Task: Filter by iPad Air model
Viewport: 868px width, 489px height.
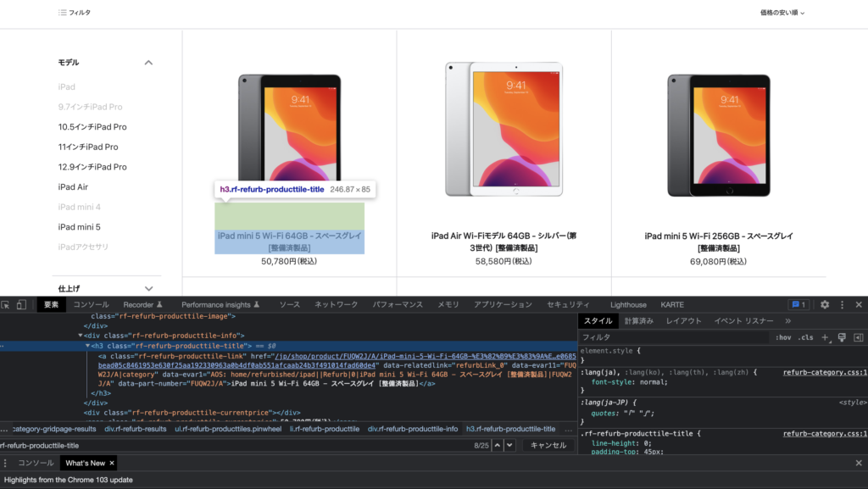Action: (73, 187)
